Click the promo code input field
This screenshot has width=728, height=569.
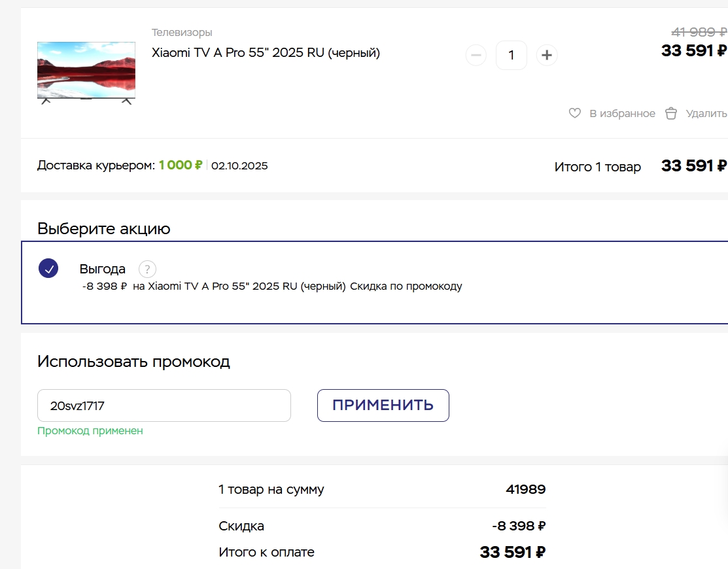(164, 405)
